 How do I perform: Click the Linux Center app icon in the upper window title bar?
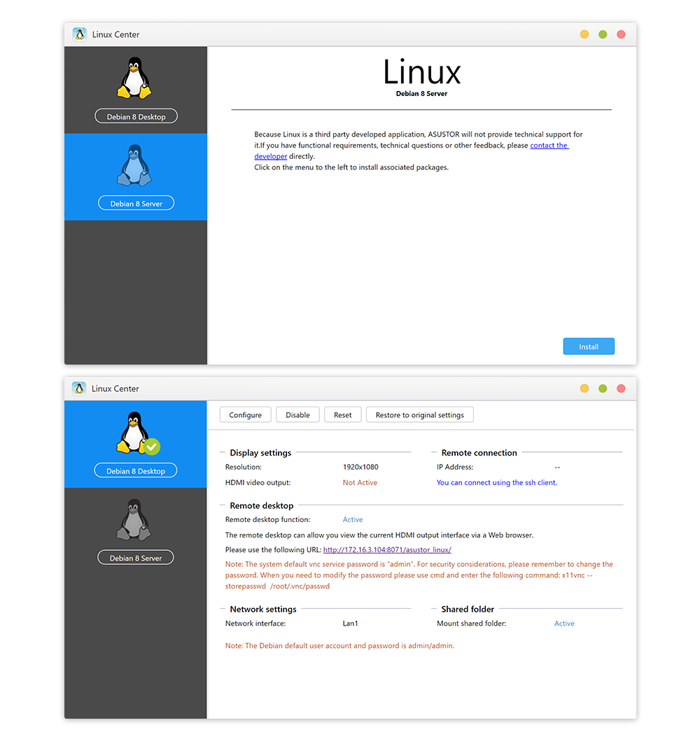point(80,34)
